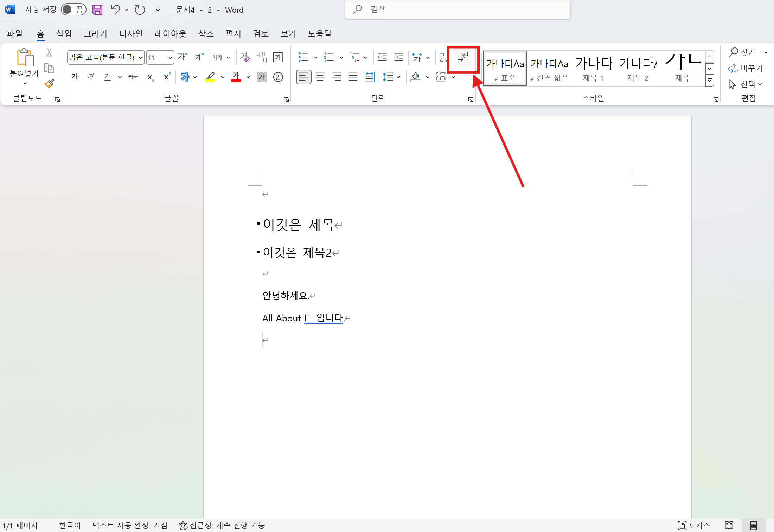Apply the 제목 1 heading style
This screenshot has width=774, height=532.
click(x=594, y=69)
